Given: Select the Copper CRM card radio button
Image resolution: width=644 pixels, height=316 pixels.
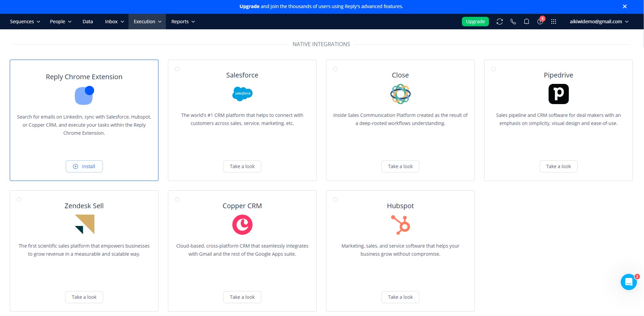Looking at the screenshot, I should pos(177,200).
